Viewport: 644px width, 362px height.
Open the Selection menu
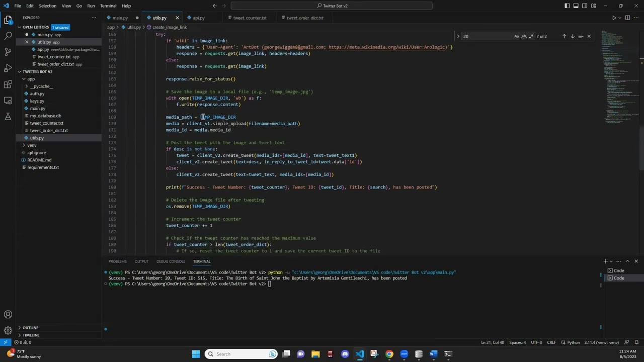tap(47, 6)
